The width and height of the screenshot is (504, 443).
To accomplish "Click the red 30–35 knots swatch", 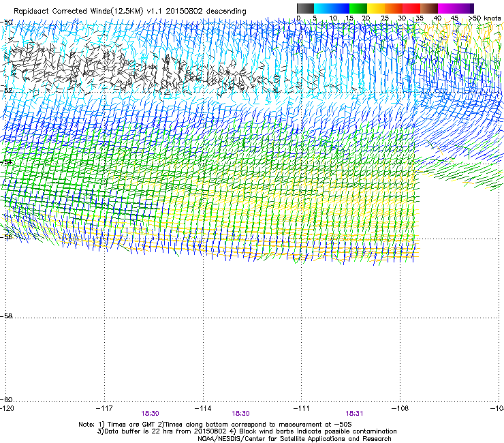I will 411,8.
